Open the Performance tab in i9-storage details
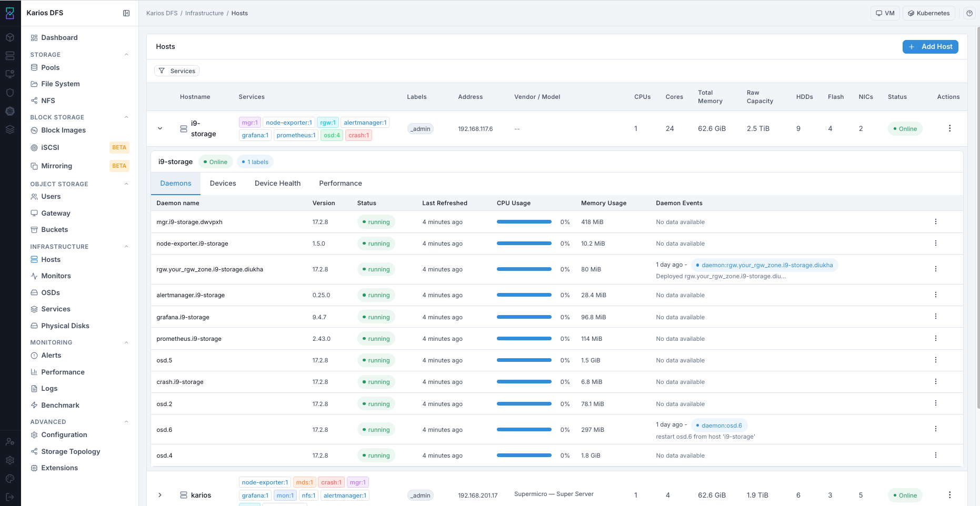The width and height of the screenshot is (980, 506). 341,184
